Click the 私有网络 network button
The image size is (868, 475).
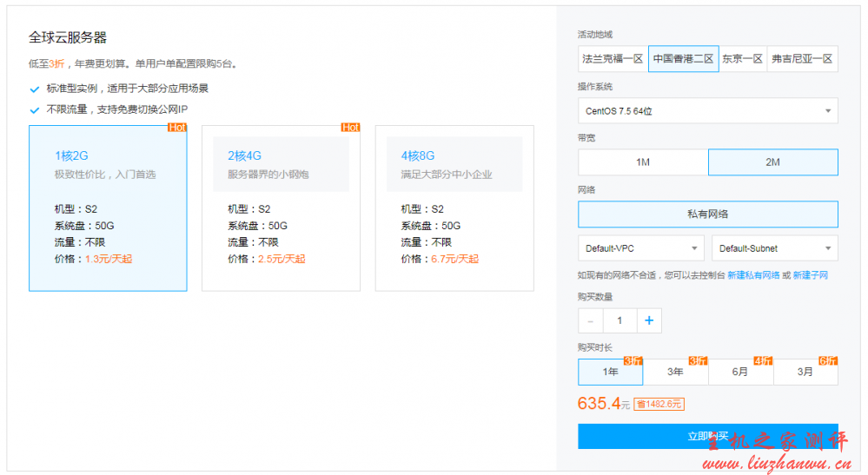point(708,214)
